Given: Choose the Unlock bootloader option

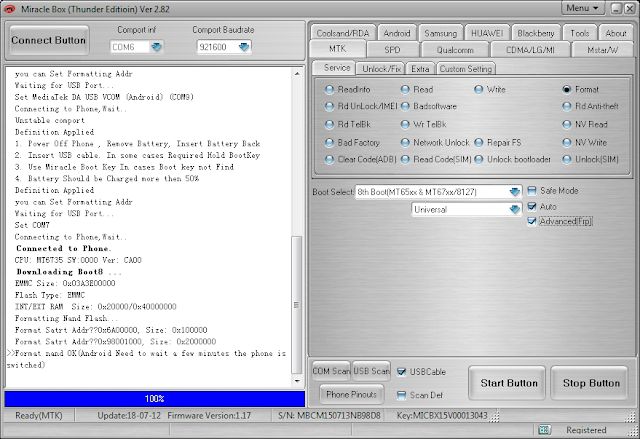Looking at the screenshot, I should click(479, 160).
